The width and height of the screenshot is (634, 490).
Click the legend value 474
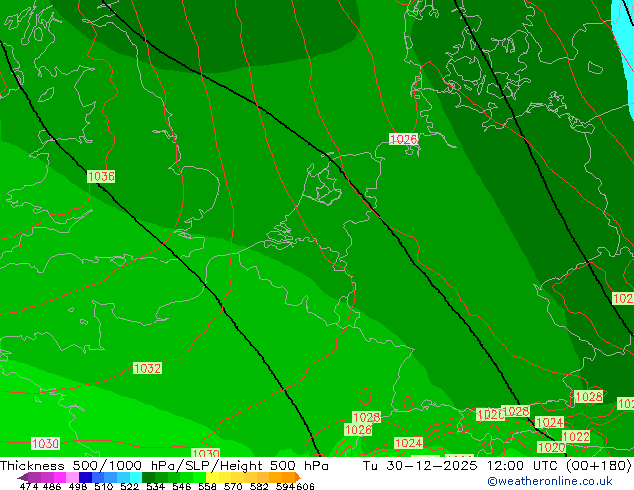point(29,486)
